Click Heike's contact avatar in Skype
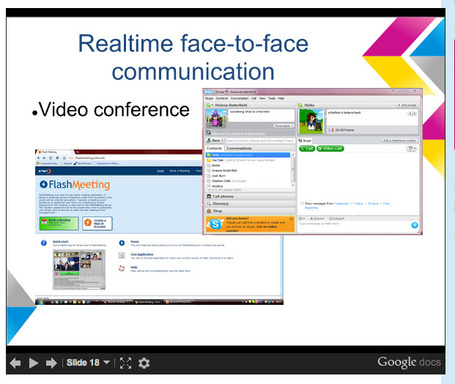455x384 pixels. point(311,121)
